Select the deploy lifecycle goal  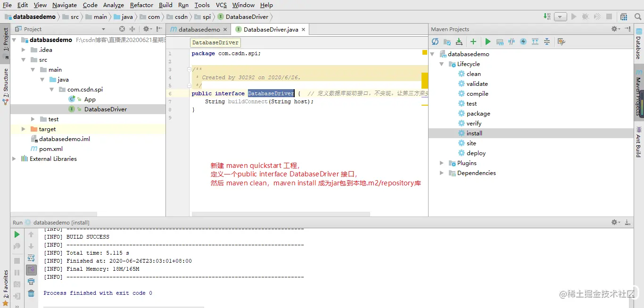[476, 153]
